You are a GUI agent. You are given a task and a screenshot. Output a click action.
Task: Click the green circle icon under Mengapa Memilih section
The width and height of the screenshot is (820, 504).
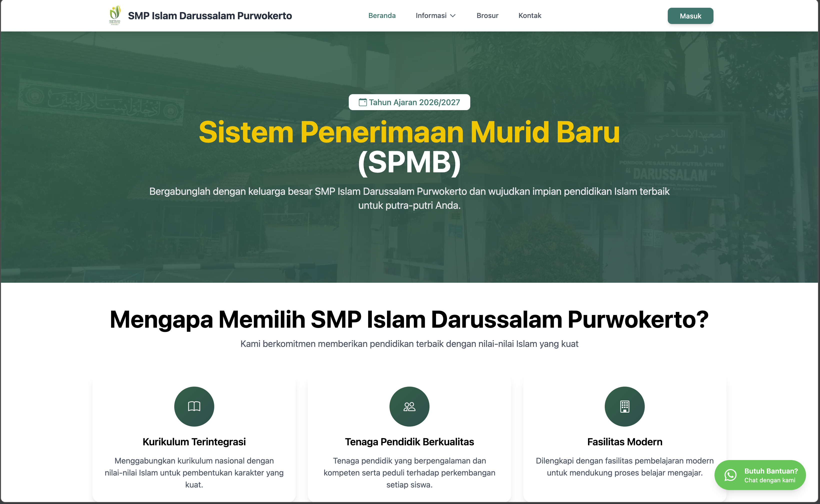194,406
